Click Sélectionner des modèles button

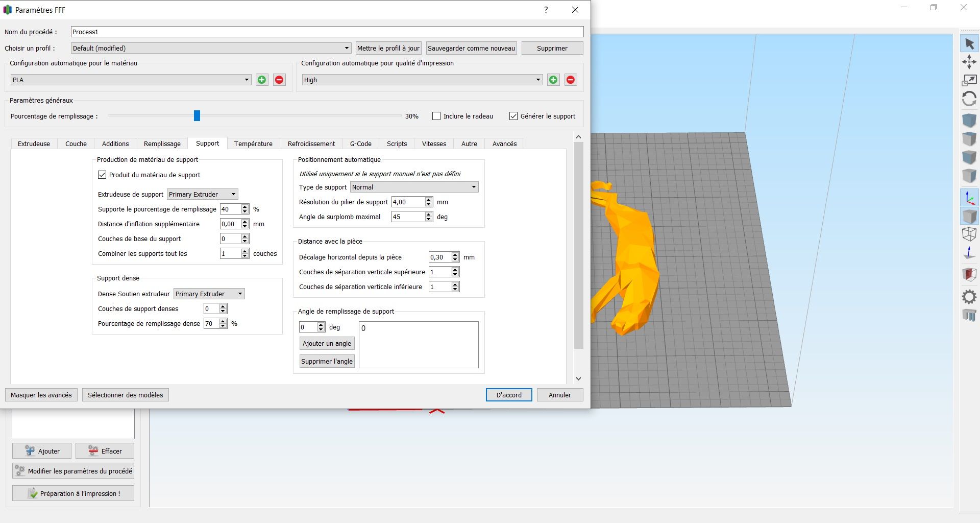pos(126,395)
